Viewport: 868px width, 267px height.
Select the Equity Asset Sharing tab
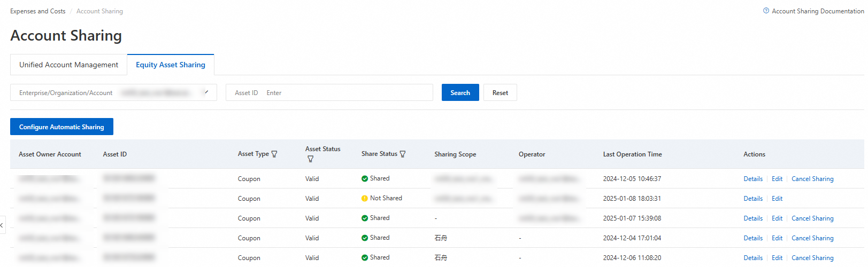click(x=171, y=65)
